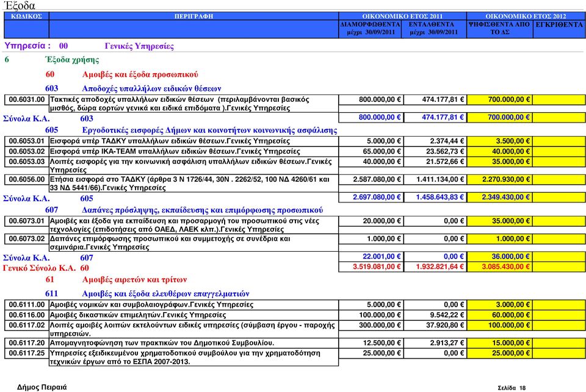Select heading Αποδοχές υπαλλήλων ειδικών θέσεων
The width and height of the screenshot is (586, 392).
(151, 88)
